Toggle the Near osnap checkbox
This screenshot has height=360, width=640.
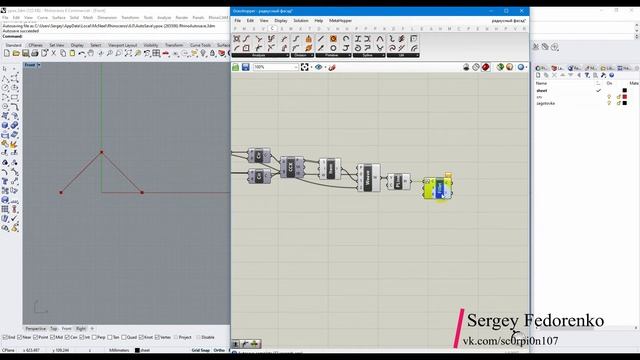(x=20, y=338)
